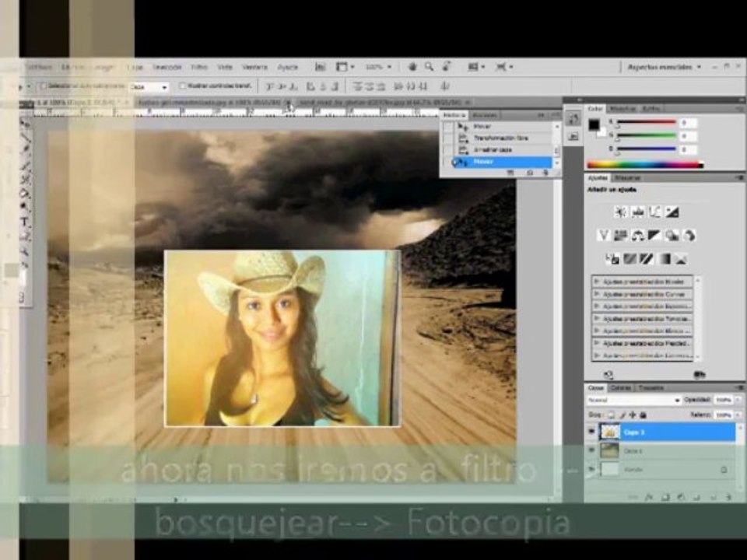Open the Opacidad value arrow
The width and height of the screenshot is (747, 560).
pos(738,400)
